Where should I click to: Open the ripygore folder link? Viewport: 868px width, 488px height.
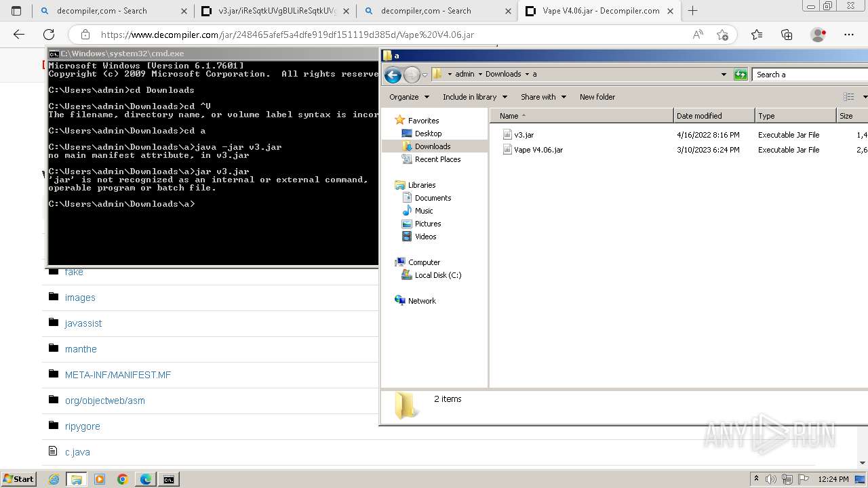(x=82, y=426)
